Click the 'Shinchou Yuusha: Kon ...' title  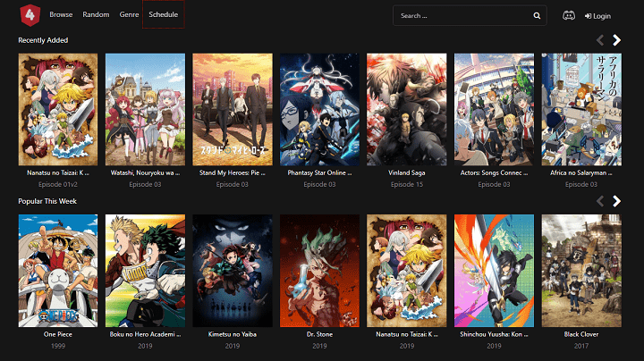point(494,334)
